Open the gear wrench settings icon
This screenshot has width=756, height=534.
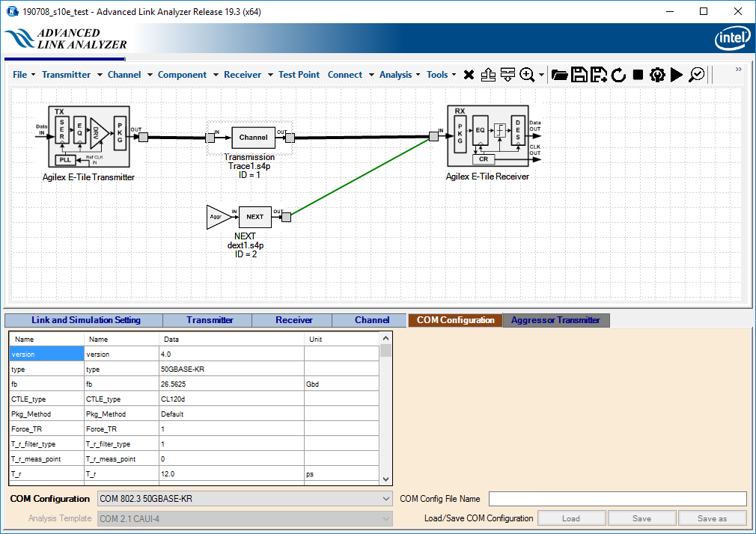point(657,75)
